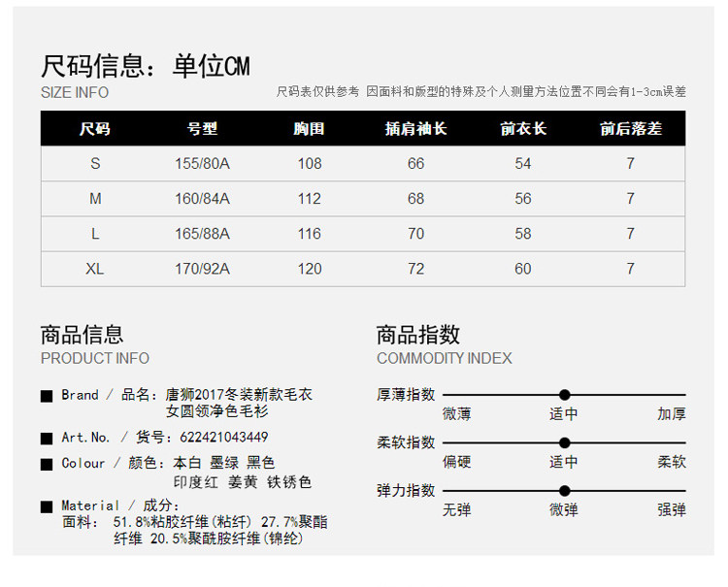Click the 本白 colour option

click(x=187, y=463)
